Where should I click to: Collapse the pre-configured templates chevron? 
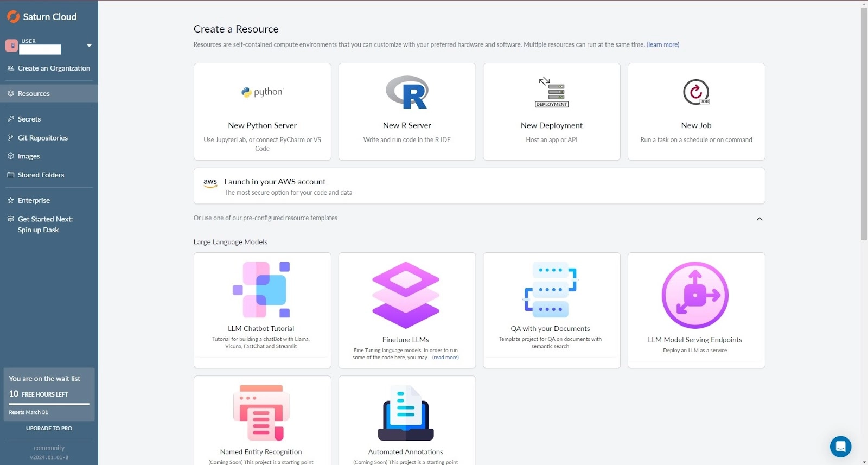[x=759, y=219]
